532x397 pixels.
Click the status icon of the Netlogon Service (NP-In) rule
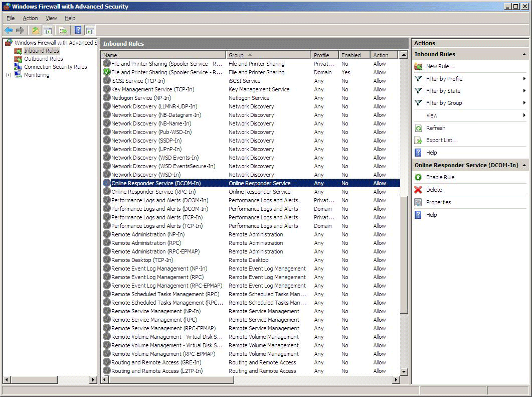click(x=106, y=98)
